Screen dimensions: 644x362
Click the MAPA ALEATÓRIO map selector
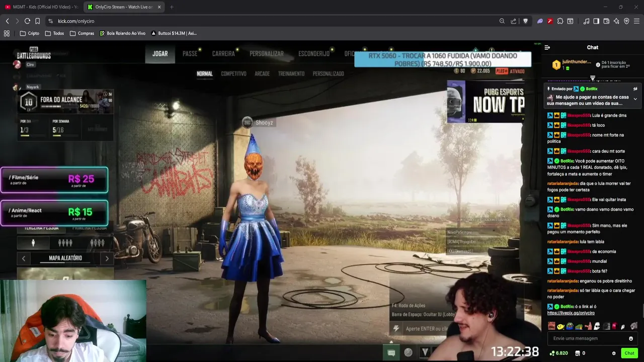[65, 258]
